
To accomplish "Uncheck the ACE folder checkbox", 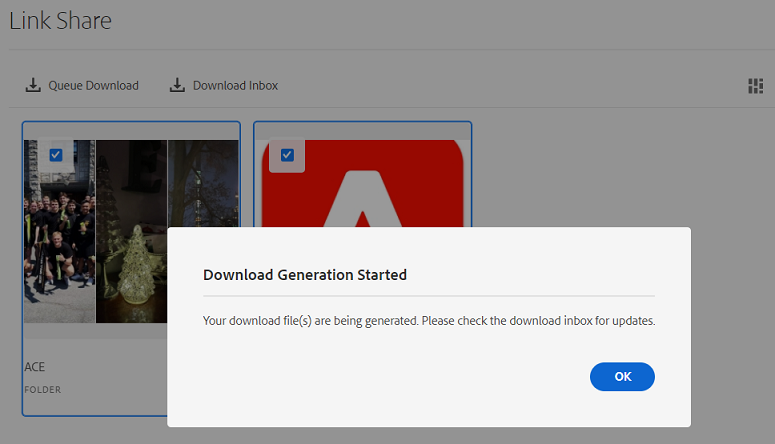I will click(x=56, y=155).
